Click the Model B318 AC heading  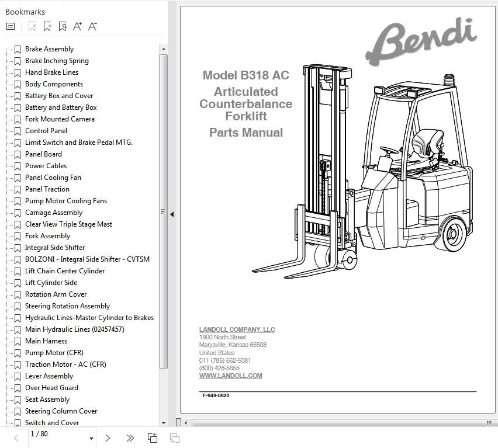pos(246,75)
